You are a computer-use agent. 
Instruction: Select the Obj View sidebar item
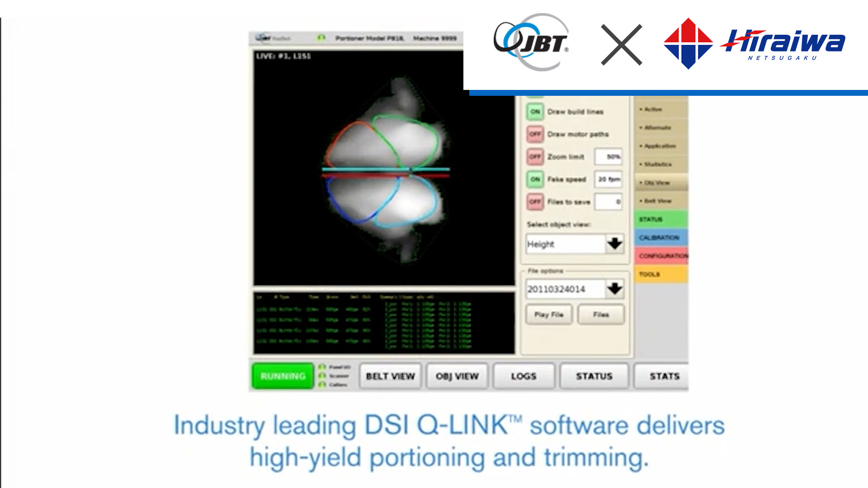click(x=661, y=183)
